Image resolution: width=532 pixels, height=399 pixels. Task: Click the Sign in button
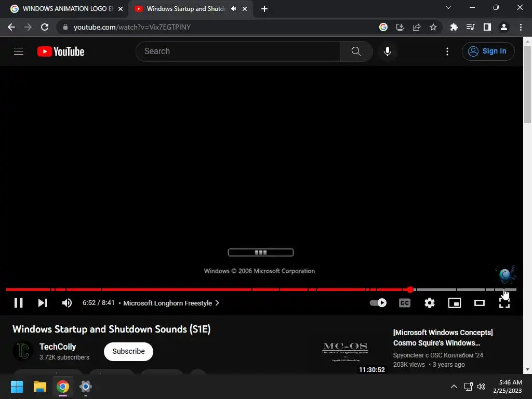(x=488, y=51)
